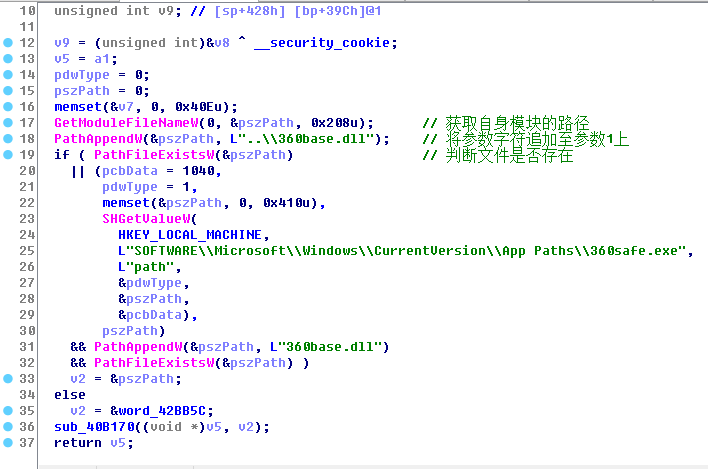Toggle breakpoint dot on line 14

pos(8,74)
